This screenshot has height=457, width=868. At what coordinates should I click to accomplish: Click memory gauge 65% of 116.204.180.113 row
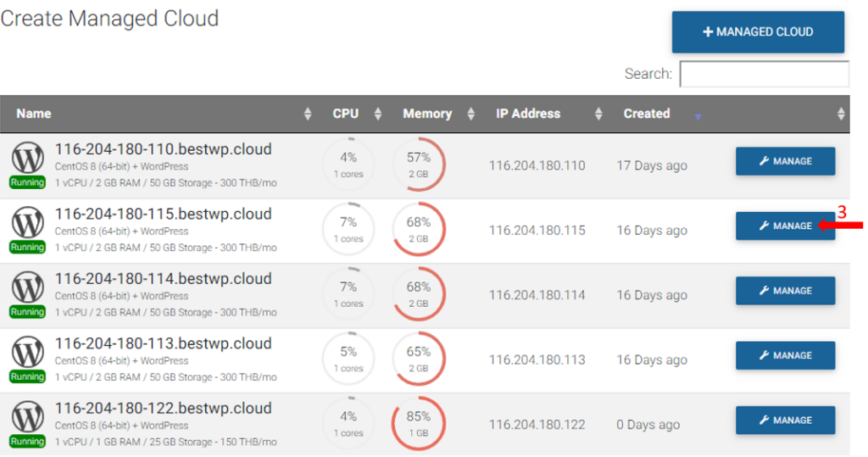[419, 359]
